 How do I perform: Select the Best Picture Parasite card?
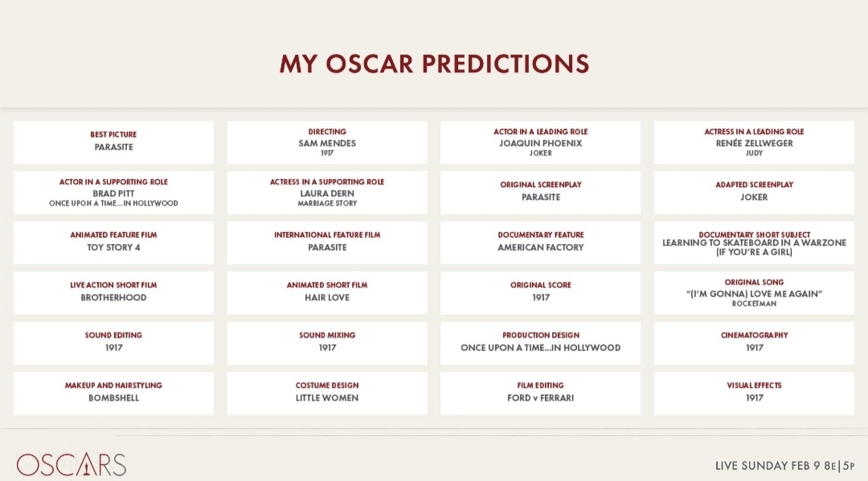coord(113,142)
